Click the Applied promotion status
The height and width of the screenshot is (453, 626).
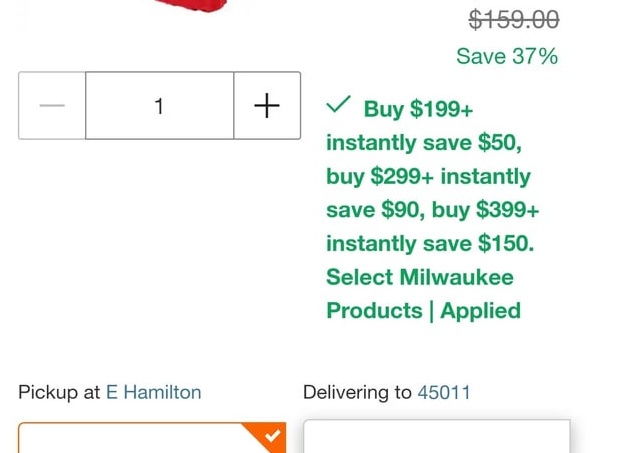pyautogui.click(x=481, y=311)
